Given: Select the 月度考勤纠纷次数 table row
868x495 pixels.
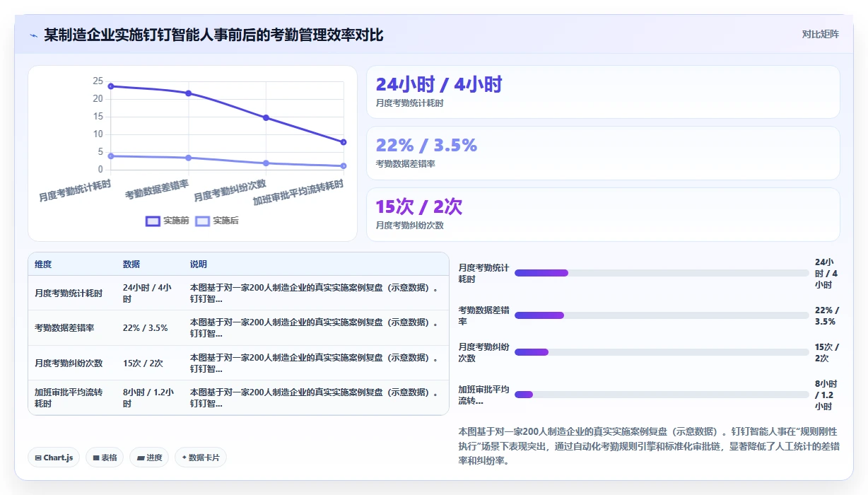Looking at the screenshot, I should pos(238,363).
